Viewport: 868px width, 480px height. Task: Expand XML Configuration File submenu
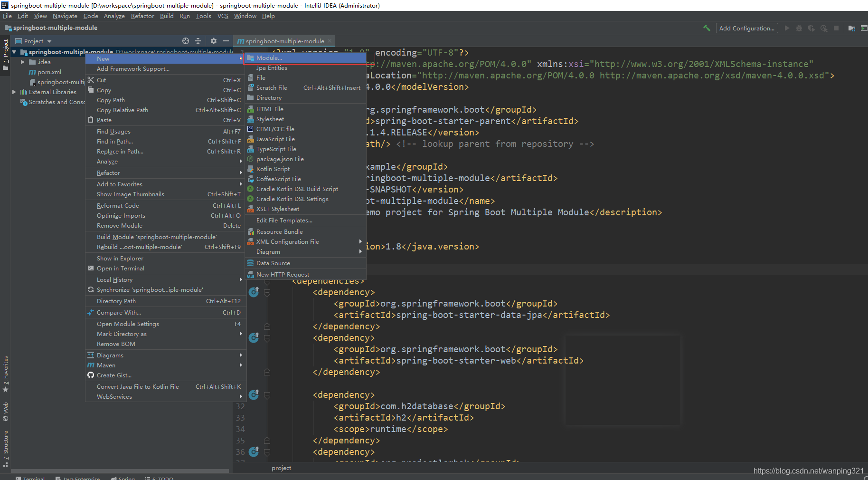click(305, 242)
